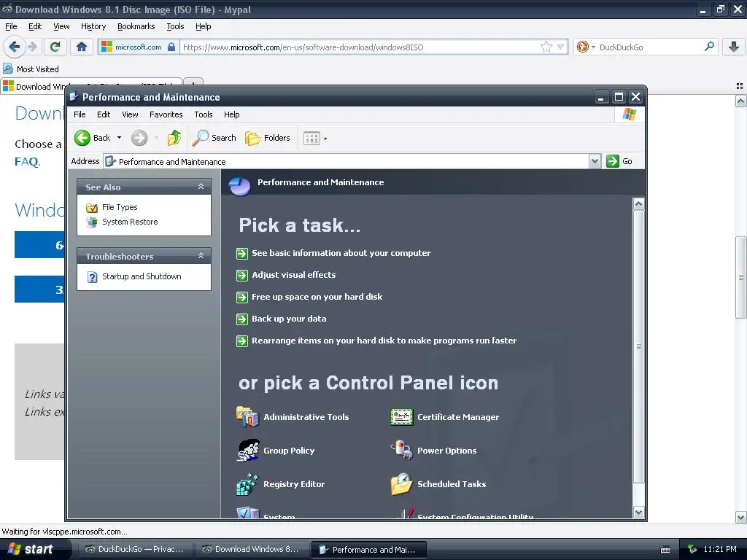Click the green Go arrow button
Viewport: 747px width, 560px height.
613,161
